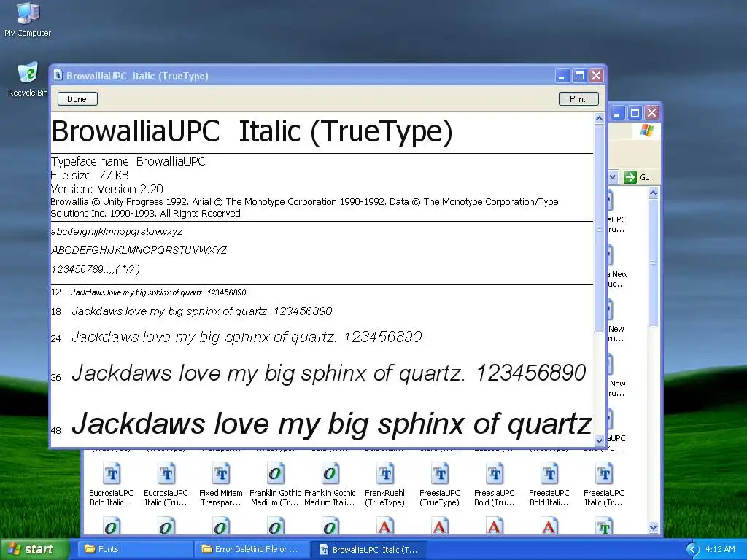
Task: Maximize the Fonts folder window behind
Action: click(x=635, y=113)
